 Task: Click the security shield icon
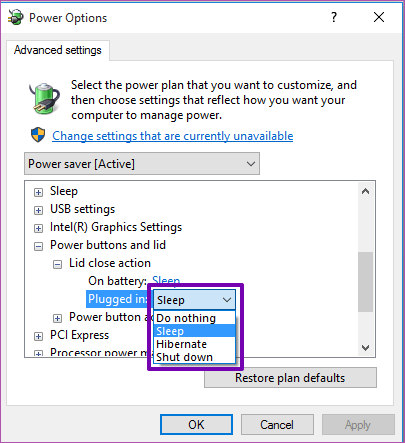coord(38,135)
